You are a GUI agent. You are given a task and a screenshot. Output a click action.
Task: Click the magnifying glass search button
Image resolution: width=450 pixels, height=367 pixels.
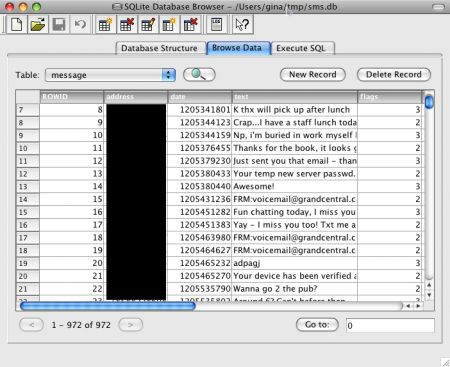click(x=199, y=75)
